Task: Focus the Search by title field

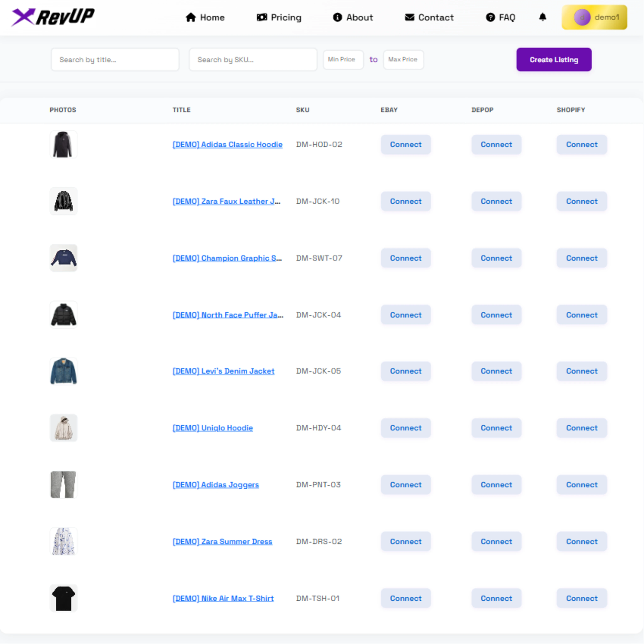Action: click(115, 60)
